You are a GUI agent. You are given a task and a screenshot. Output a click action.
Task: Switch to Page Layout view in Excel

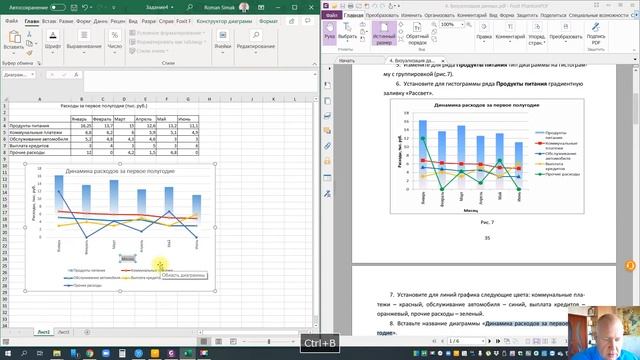click(218, 341)
